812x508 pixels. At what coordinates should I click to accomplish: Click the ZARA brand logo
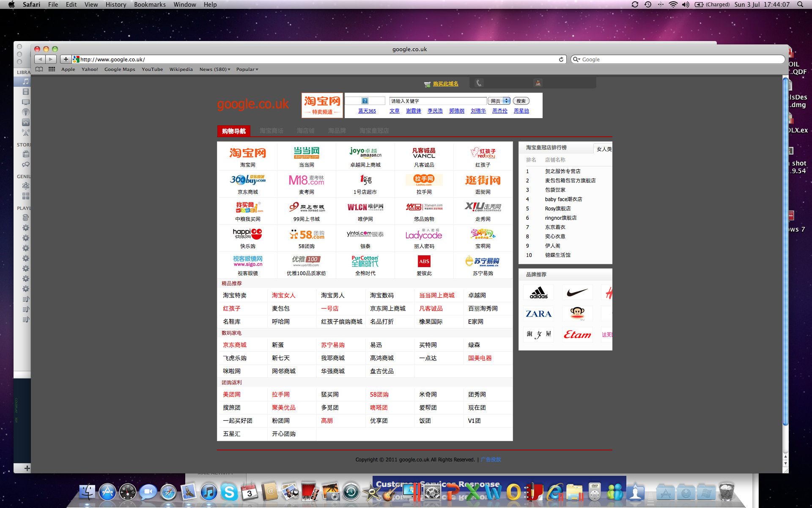539,314
